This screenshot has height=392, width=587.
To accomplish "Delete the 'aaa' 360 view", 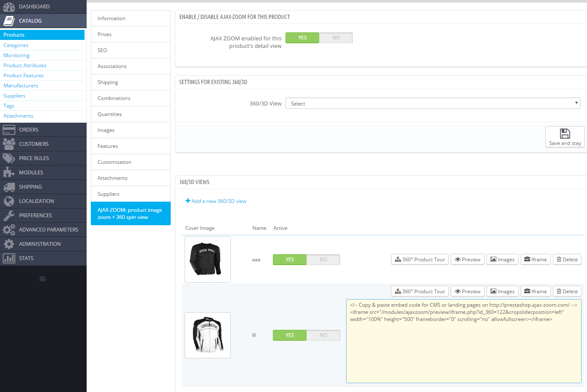I will tap(567, 260).
